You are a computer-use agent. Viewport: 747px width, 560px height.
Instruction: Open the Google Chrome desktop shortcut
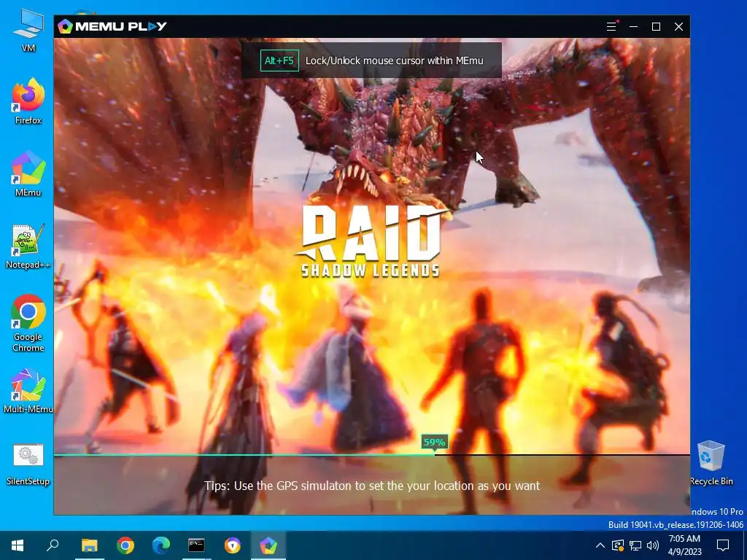click(28, 323)
